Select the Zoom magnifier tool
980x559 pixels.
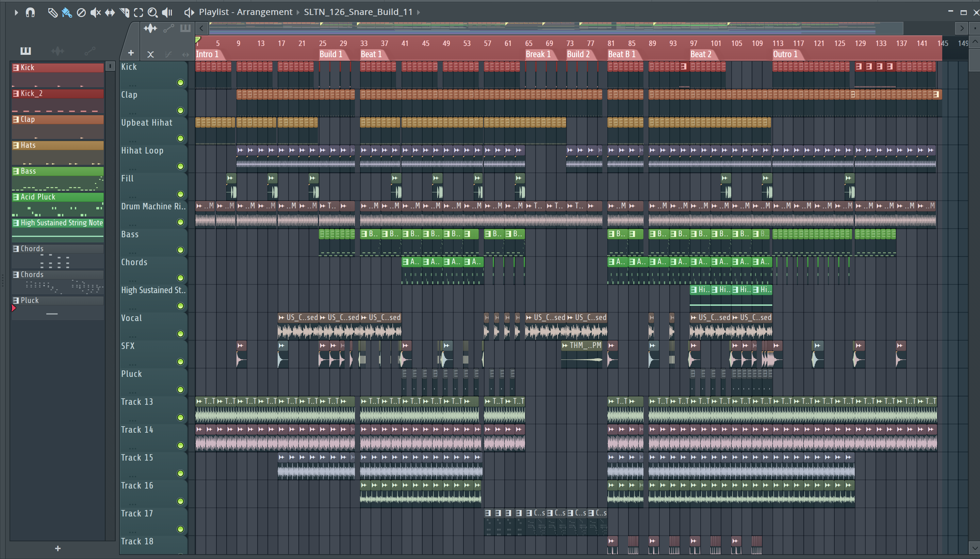tap(153, 13)
